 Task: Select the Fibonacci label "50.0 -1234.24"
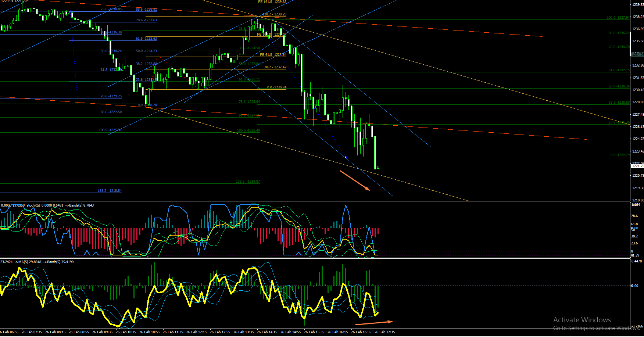[x=111, y=51]
